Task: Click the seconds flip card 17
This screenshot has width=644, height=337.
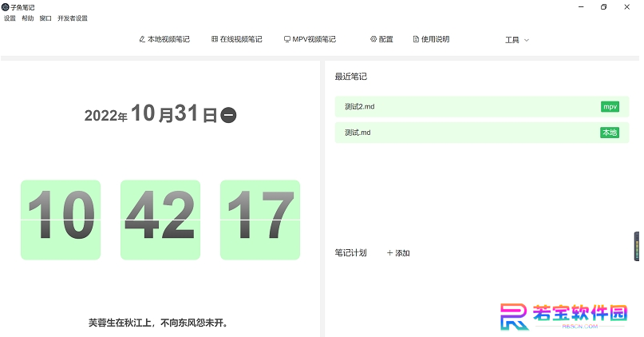Action: pyautogui.click(x=260, y=220)
